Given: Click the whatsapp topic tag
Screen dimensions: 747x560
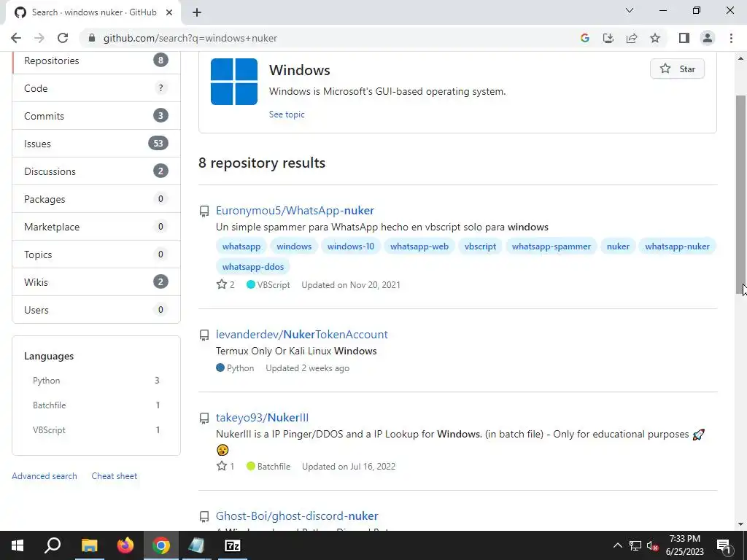Looking at the screenshot, I should [241, 246].
